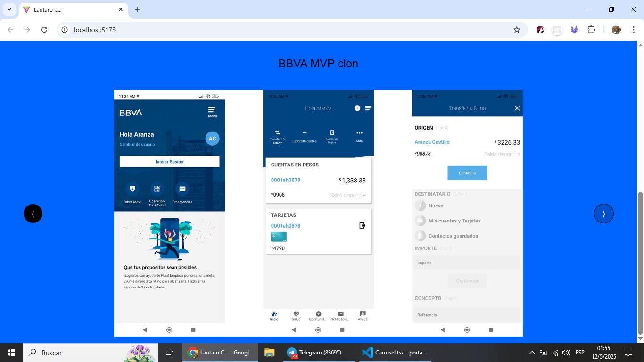Screen dimensions: 644x362
Task: Tap the Token Movil shield icon
Action: (132, 189)
